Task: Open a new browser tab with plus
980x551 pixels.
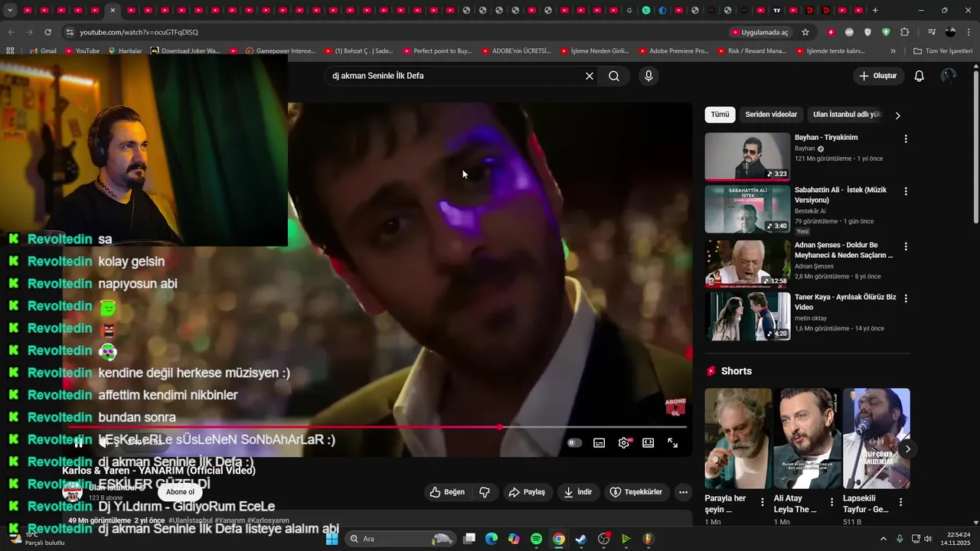Action: [x=875, y=10]
